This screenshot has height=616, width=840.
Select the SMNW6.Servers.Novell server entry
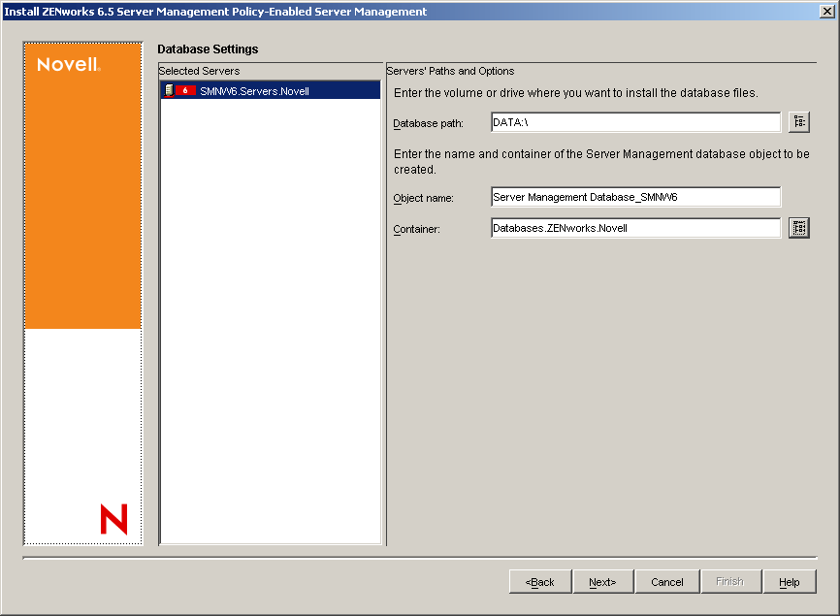pos(252,88)
